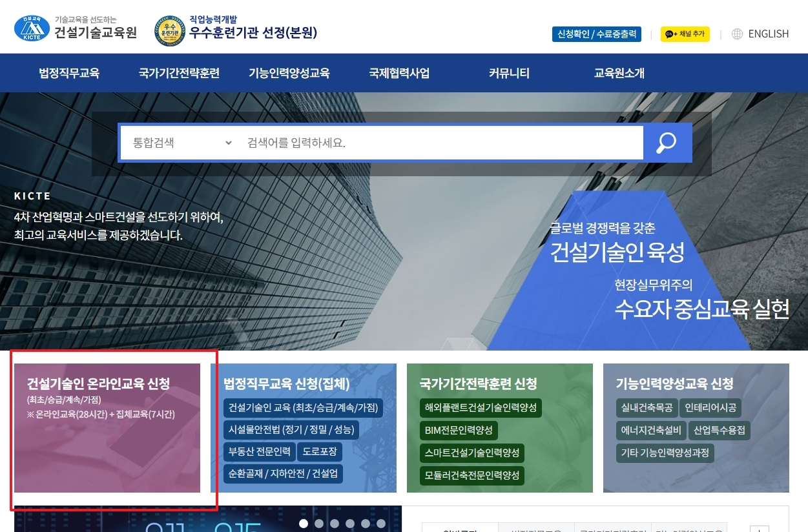Image resolution: width=808 pixels, height=532 pixels.
Task: Select BIM전문인력양성 button
Action: tap(459, 430)
